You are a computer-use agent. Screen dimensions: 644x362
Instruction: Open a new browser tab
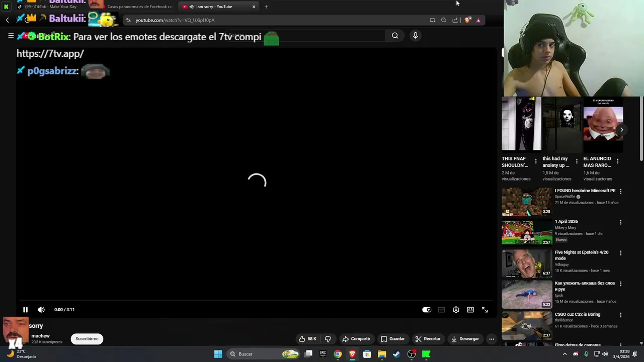tap(266, 7)
